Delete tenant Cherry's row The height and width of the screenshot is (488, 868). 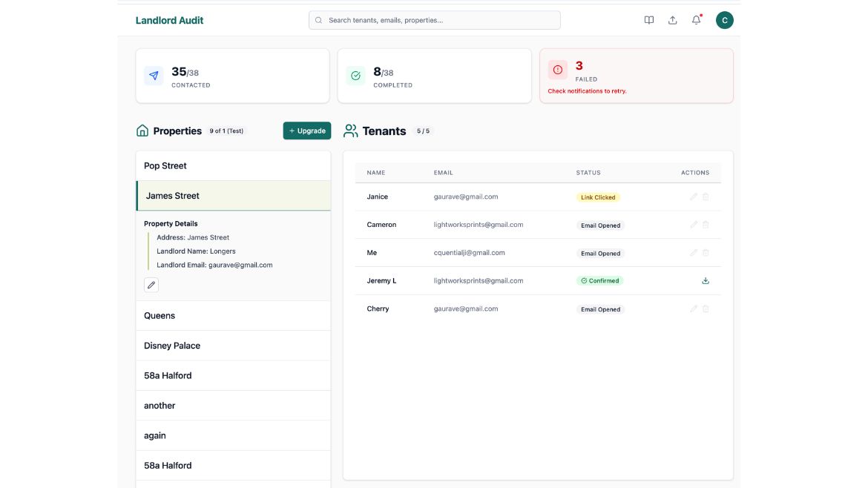[706, 309]
